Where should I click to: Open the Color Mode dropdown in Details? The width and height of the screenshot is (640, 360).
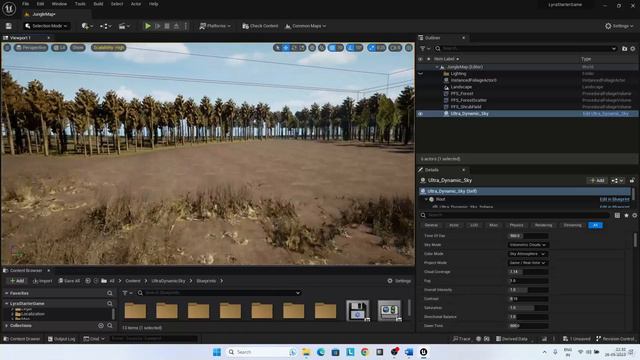pos(528,254)
